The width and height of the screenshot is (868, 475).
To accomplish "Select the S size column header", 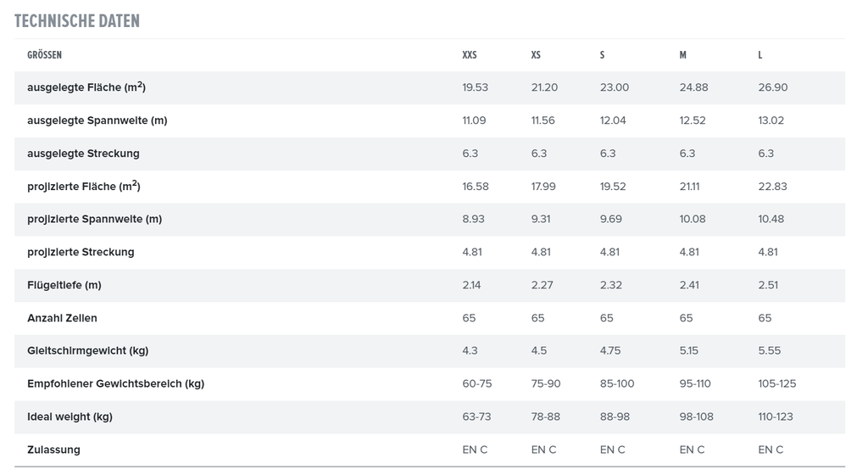I will [603, 55].
